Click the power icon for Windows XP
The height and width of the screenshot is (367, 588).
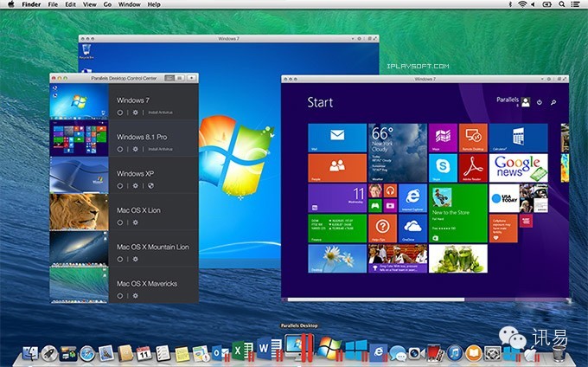(119, 186)
